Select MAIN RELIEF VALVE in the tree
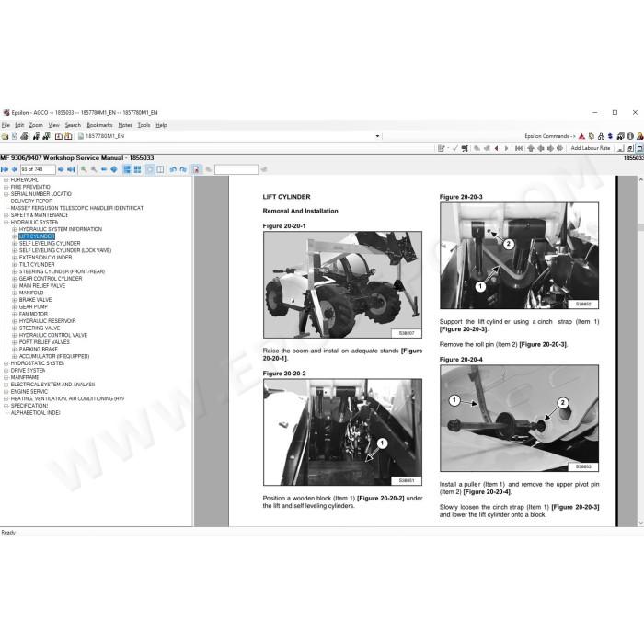This screenshot has height=644, width=644. pyautogui.click(x=42, y=286)
